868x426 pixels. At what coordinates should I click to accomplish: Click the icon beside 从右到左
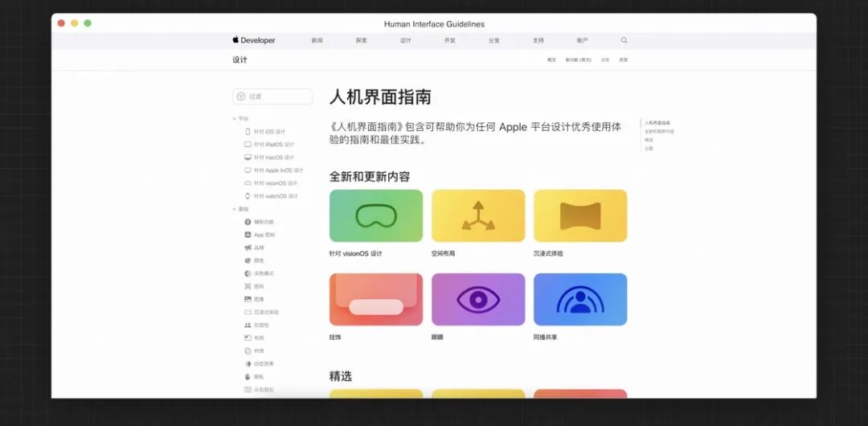point(248,390)
